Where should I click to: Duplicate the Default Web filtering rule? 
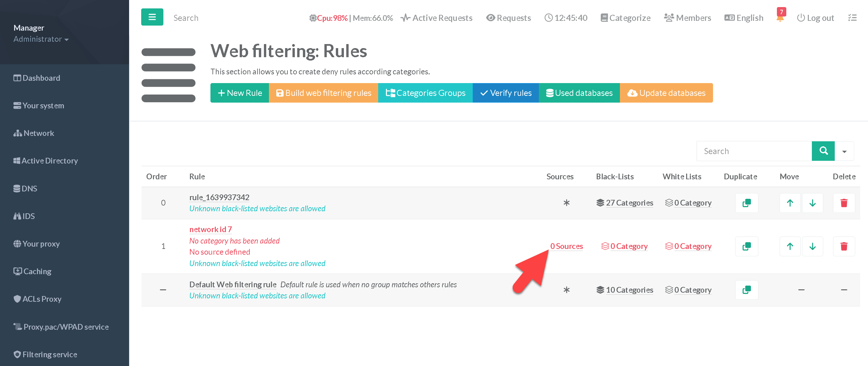[x=746, y=290]
